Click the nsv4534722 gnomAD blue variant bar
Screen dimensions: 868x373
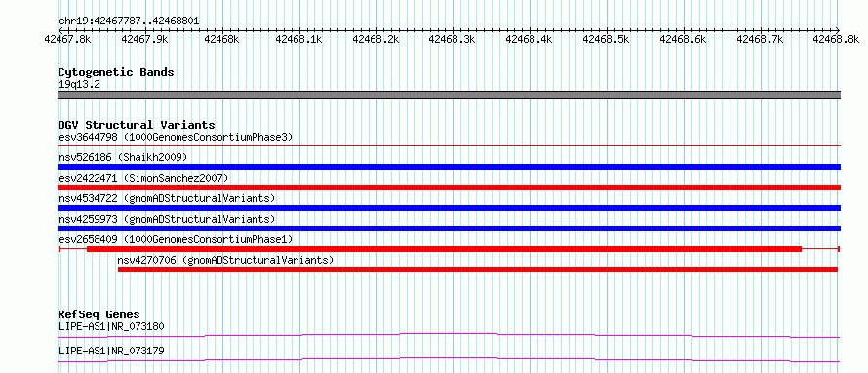tap(449, 208)
